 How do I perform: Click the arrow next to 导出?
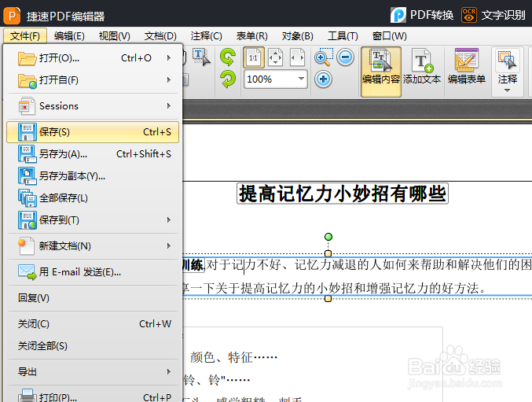click(x=169, y=372)
